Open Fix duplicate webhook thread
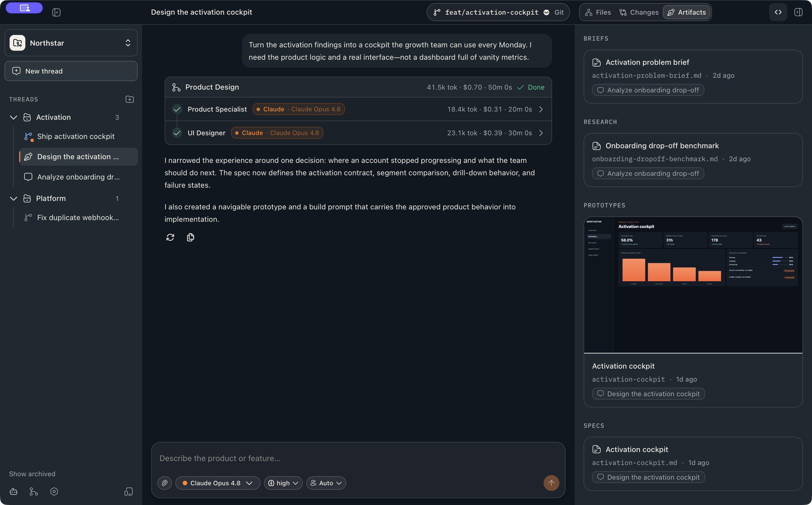Image resolution: width=812 pixels, height=505 pixels. [x=79, y=218]
